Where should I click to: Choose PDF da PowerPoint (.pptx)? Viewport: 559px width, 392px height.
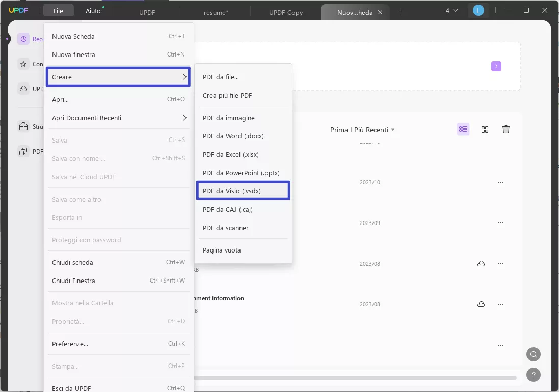(243, 173)
